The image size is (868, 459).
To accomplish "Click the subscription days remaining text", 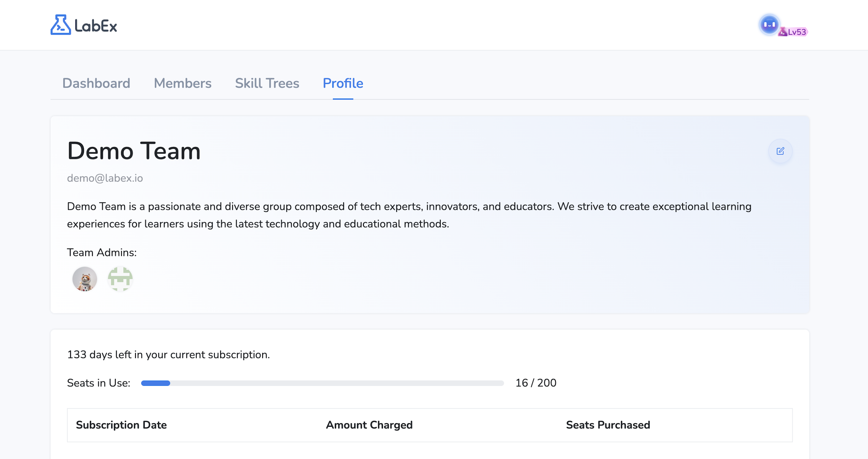I will click(168, 355).
